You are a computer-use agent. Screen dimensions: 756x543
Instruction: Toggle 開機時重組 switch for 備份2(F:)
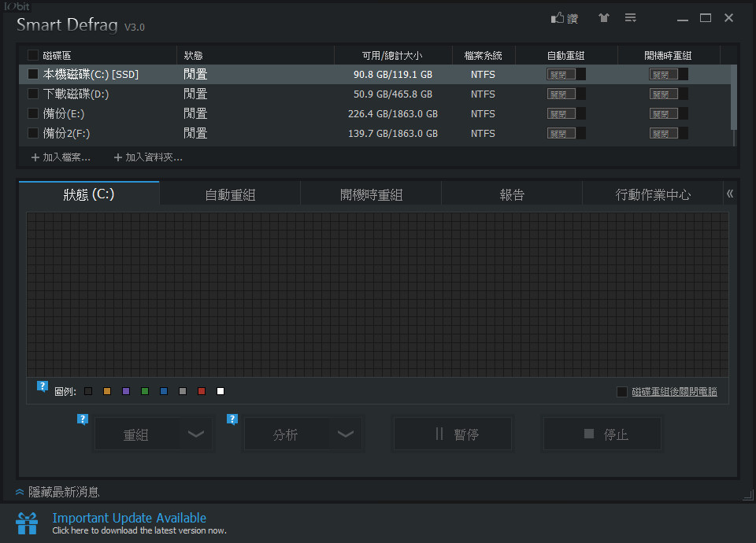669,134
